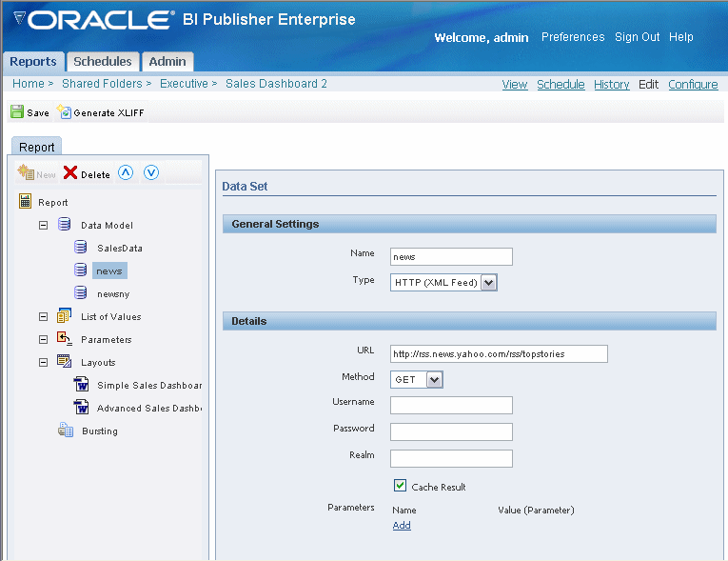The height and width of the screenshot is (561, 728).
Task: Switch to the Admin tab
Action: click(x=167, y=61)
